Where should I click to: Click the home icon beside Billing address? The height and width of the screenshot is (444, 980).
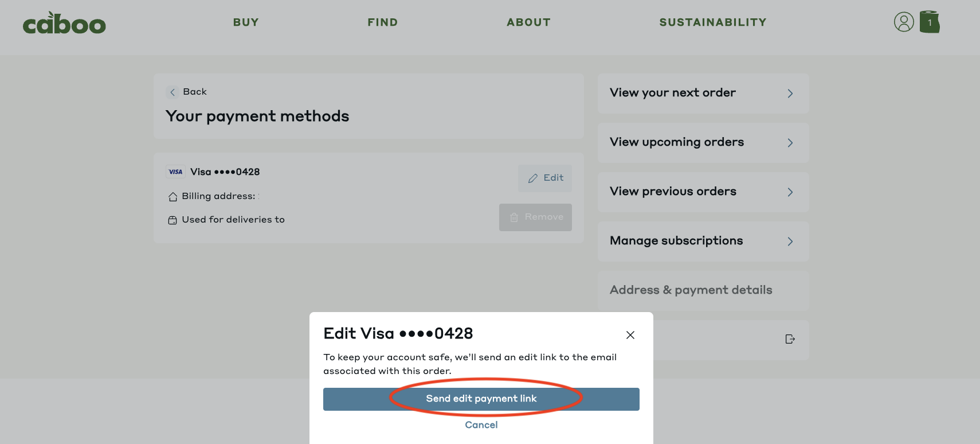point(173,197)
